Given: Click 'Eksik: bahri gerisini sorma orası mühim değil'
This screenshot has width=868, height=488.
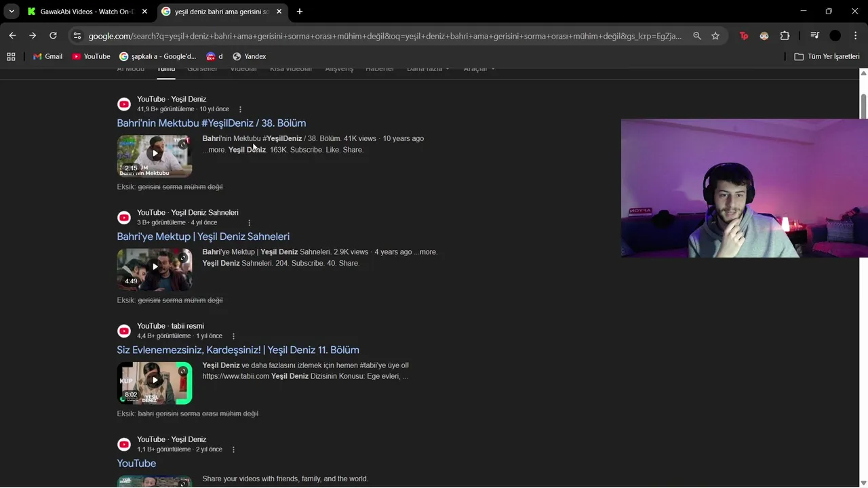Looking at the screenshot, I should tap(188, 413).
